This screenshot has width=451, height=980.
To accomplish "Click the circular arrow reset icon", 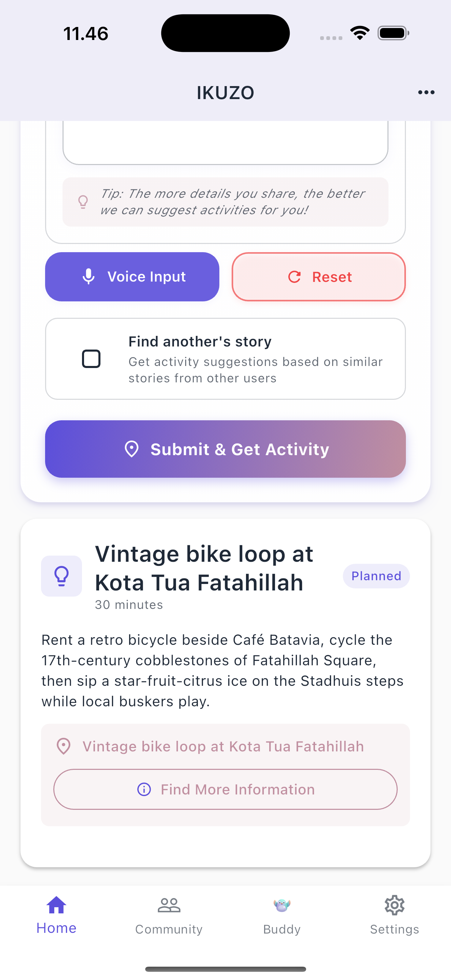I will pos(294,276).
